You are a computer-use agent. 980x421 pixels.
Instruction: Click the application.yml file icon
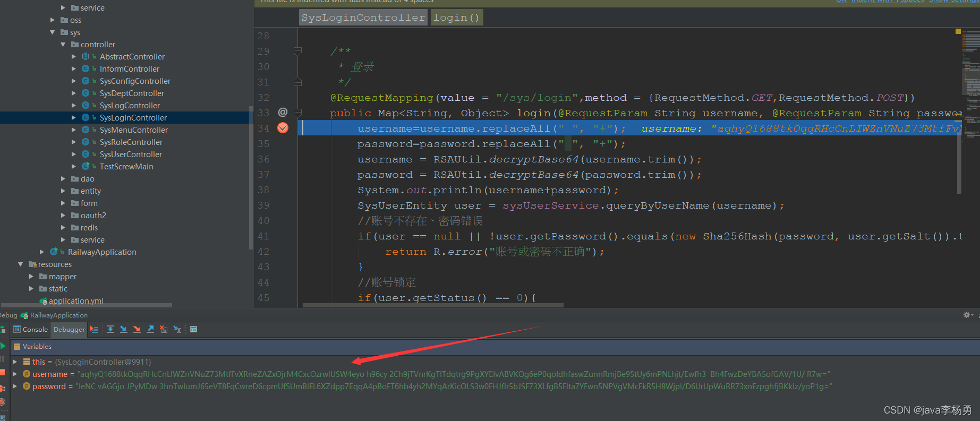coord(44,301)
